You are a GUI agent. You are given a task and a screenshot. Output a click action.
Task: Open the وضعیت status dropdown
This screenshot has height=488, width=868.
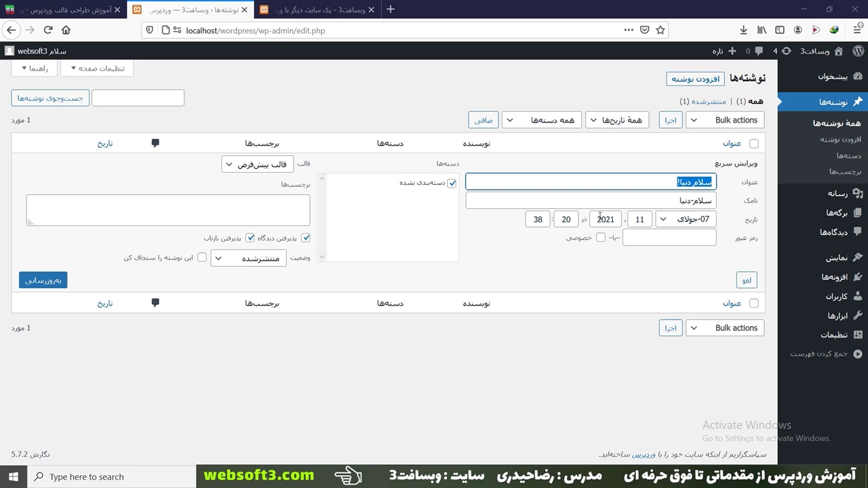(x=249, y=258)
